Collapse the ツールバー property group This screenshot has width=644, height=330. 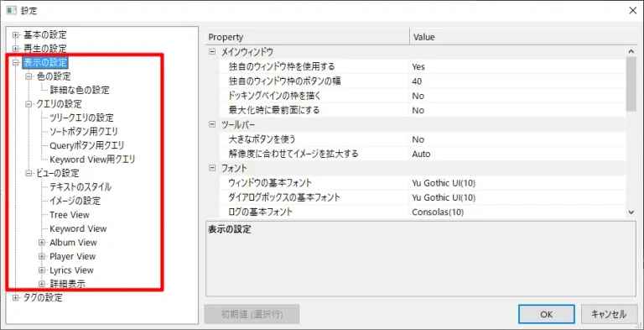click(212, 124)
